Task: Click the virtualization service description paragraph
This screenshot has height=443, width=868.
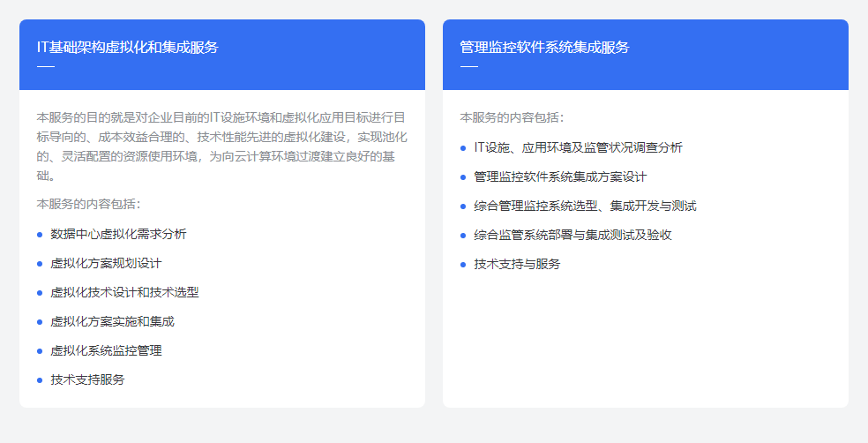Action: 221,146
